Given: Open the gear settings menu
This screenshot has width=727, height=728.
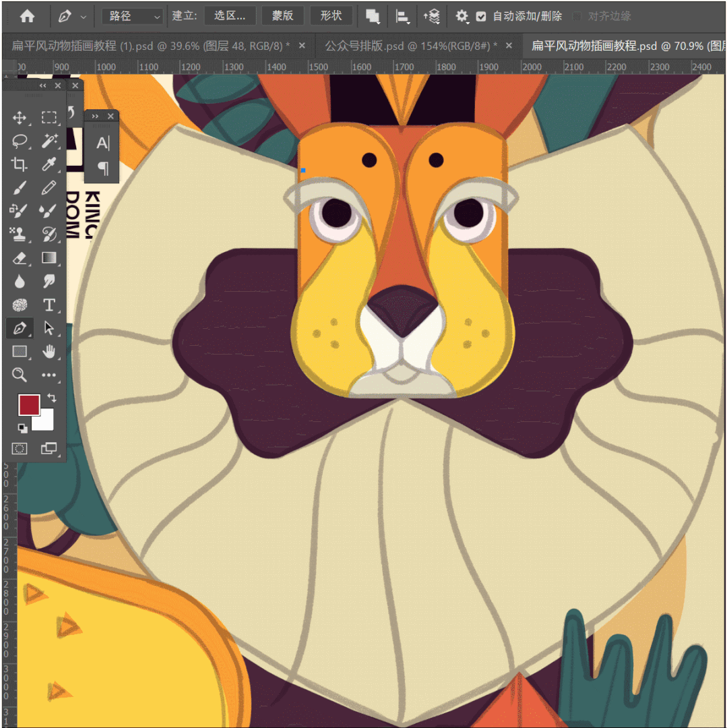Looking at the screenshot, I should tap(462, 17).
